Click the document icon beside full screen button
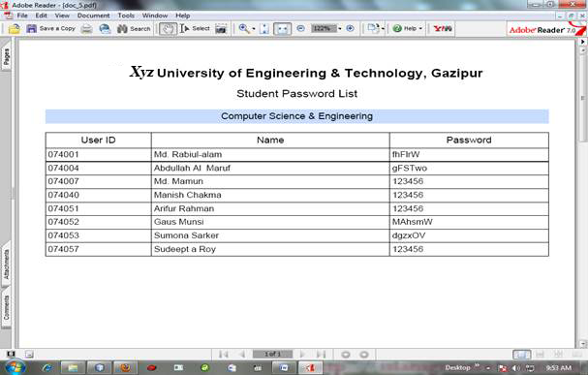This screenshot has width=588, height=375. pos(29,354)
